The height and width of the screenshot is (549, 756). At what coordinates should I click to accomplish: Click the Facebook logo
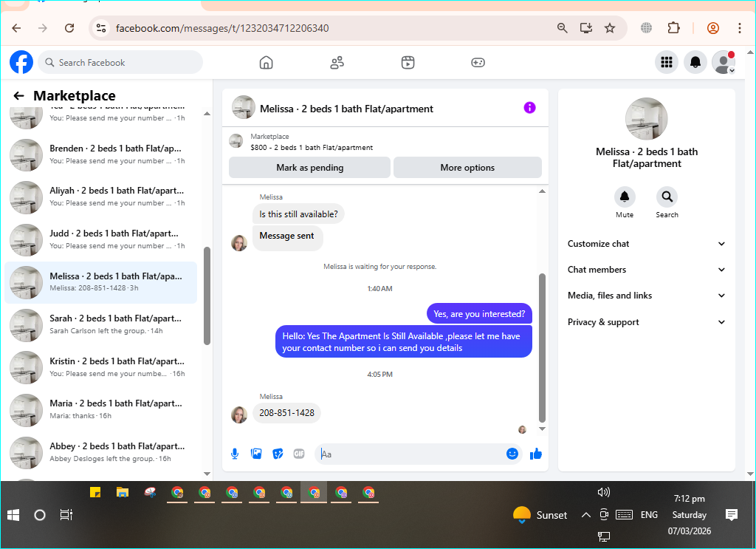pos(21,62)
